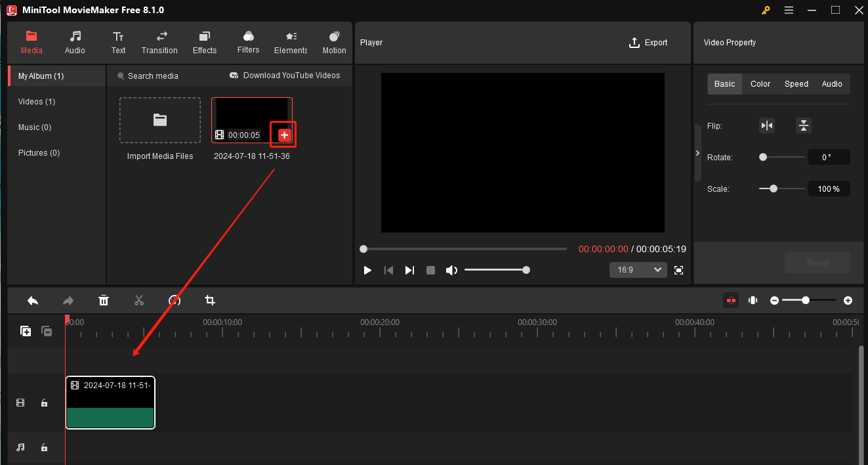Mute the player volume icon

(x=451, y=271)
